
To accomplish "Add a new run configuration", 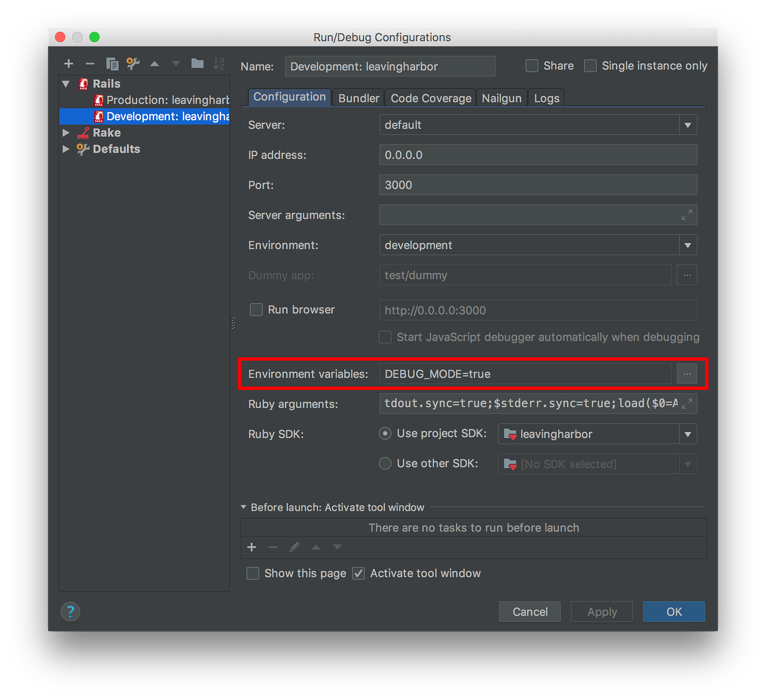I will 68,63.
